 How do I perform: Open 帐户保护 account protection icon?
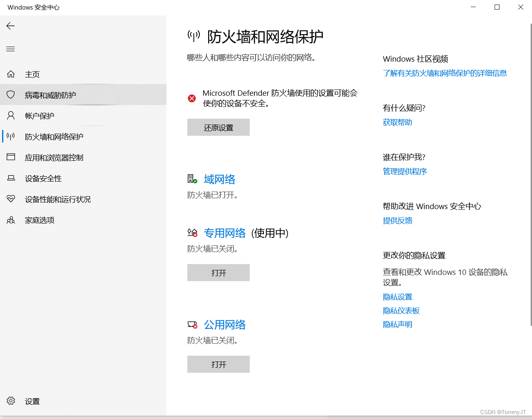click(10, 115)
